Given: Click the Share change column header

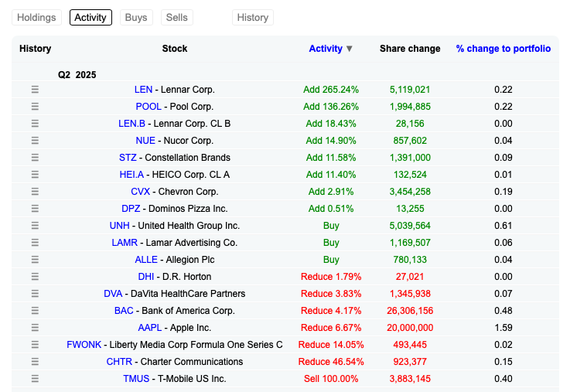Looking at the screenshot, I should coord(410,49).
